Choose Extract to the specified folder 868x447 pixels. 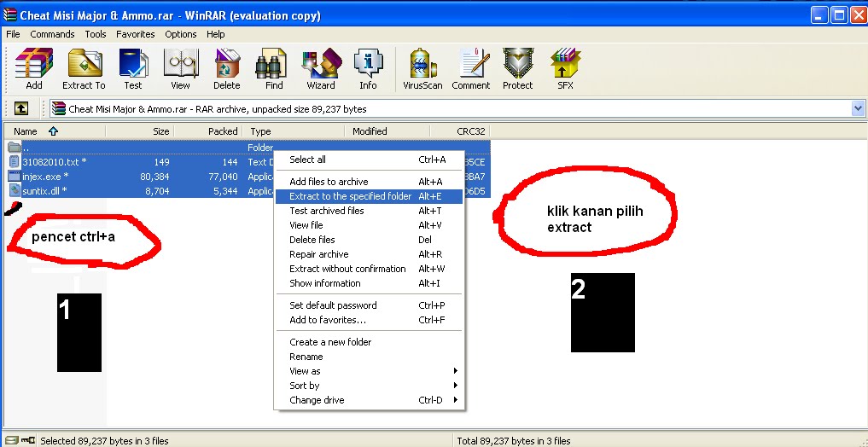tap(369, 196)
